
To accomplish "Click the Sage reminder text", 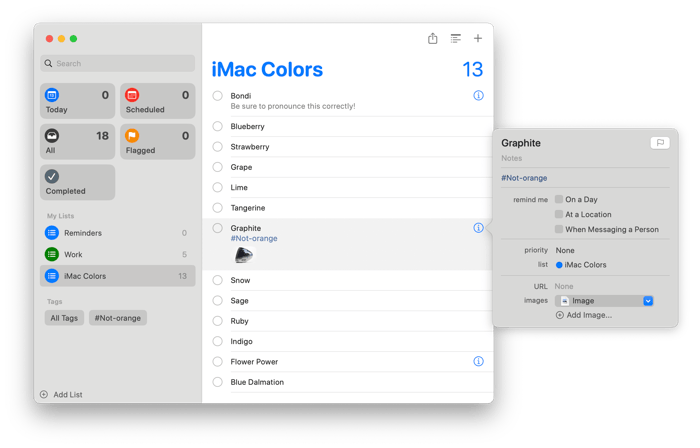I will point(239,300).
